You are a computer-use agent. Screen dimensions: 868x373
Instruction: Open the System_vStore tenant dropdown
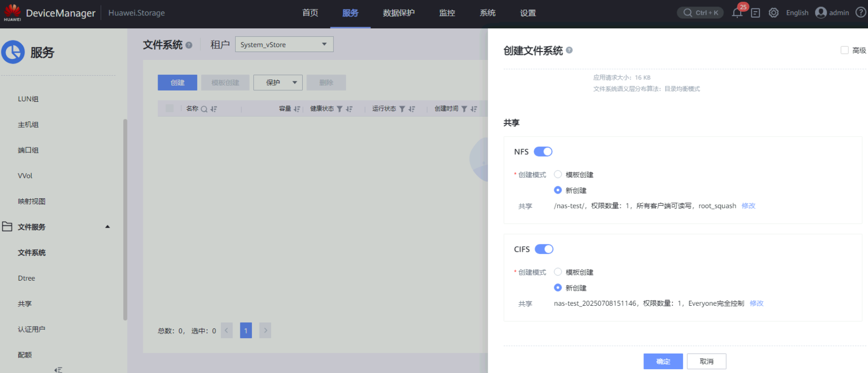(284, 45)
